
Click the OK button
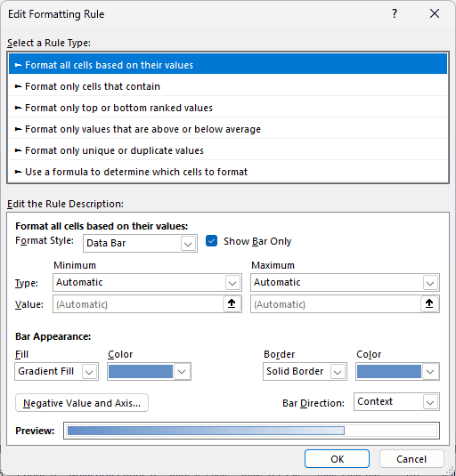(x=338, y=459)
